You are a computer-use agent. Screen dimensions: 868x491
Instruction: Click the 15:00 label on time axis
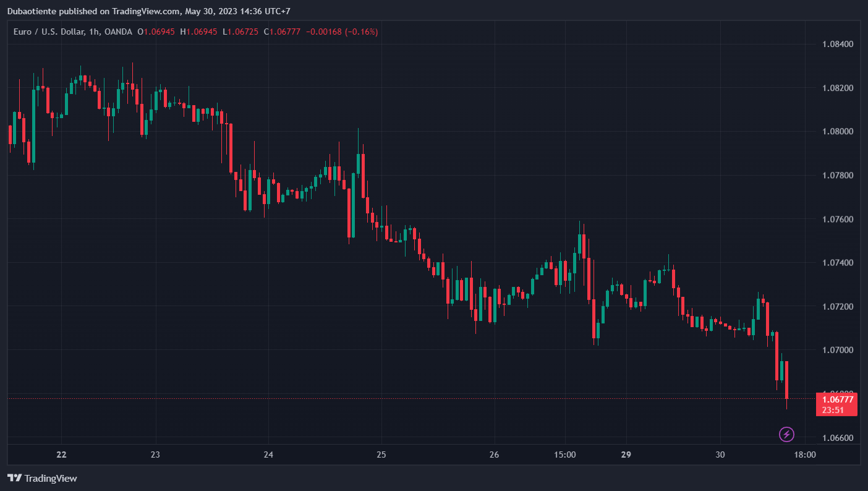coord(565,455)
